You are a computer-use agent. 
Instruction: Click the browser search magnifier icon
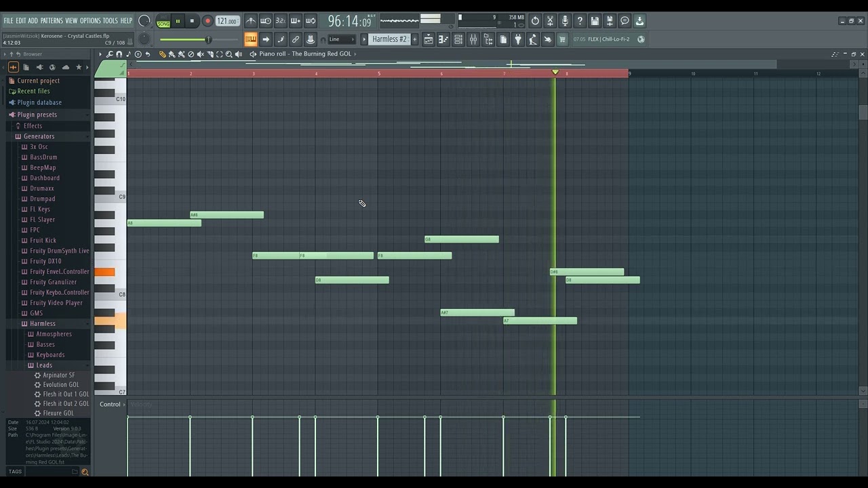pyautogui.click(x=85, y=472)
